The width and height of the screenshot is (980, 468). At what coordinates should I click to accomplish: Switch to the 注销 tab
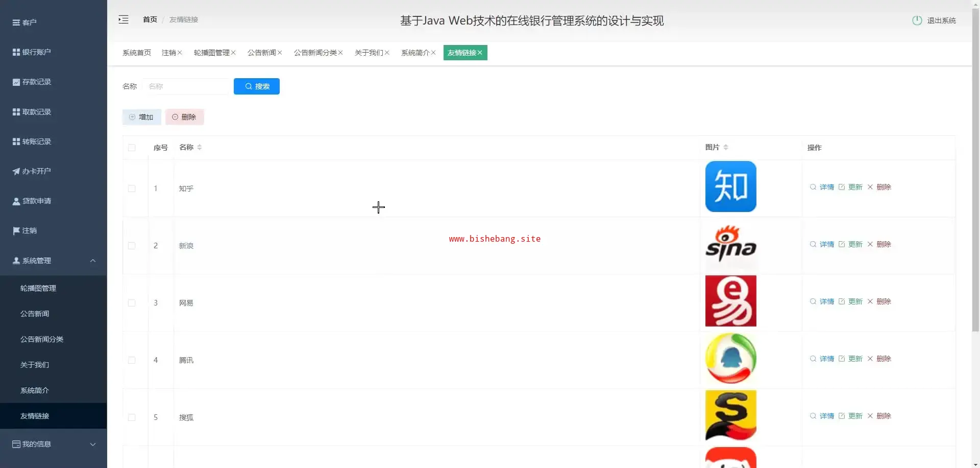[168, 53]
